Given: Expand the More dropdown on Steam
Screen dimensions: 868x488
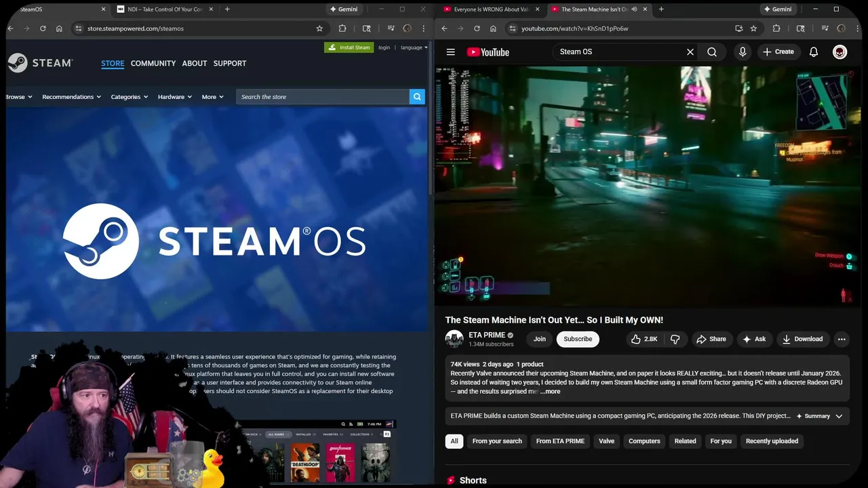Looking at the screenshot, I should 212,97.
